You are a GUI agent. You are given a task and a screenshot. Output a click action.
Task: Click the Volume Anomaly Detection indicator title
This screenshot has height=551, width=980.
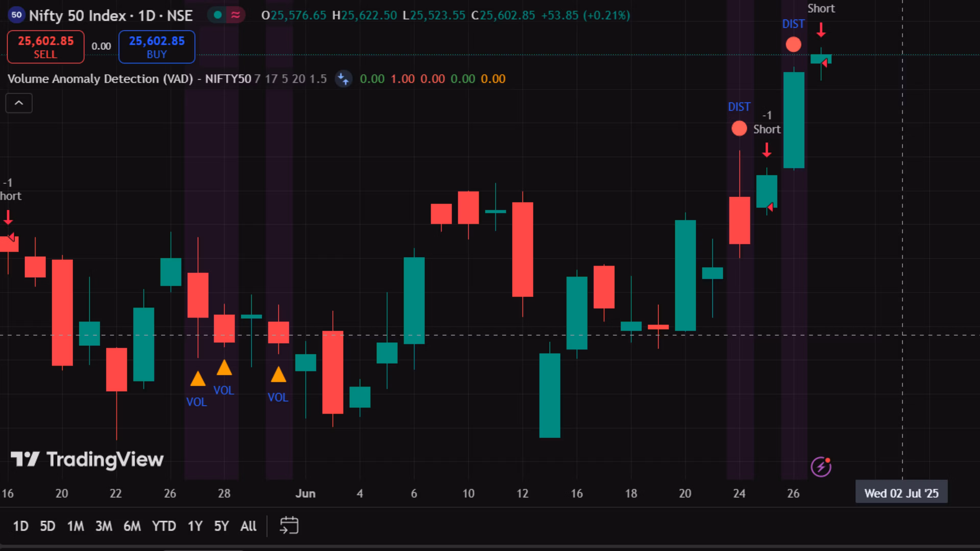click(x=101, y=79)
